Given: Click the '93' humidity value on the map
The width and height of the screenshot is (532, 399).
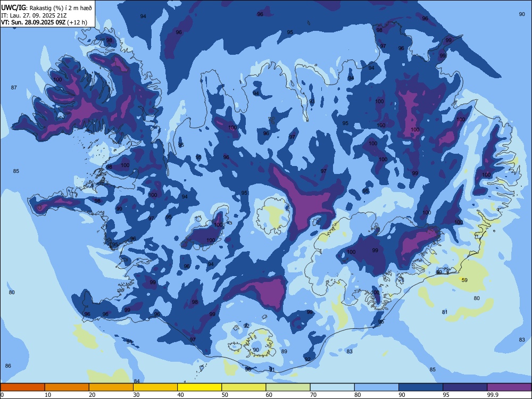Looking at the screenshot, I should (312, 102).
